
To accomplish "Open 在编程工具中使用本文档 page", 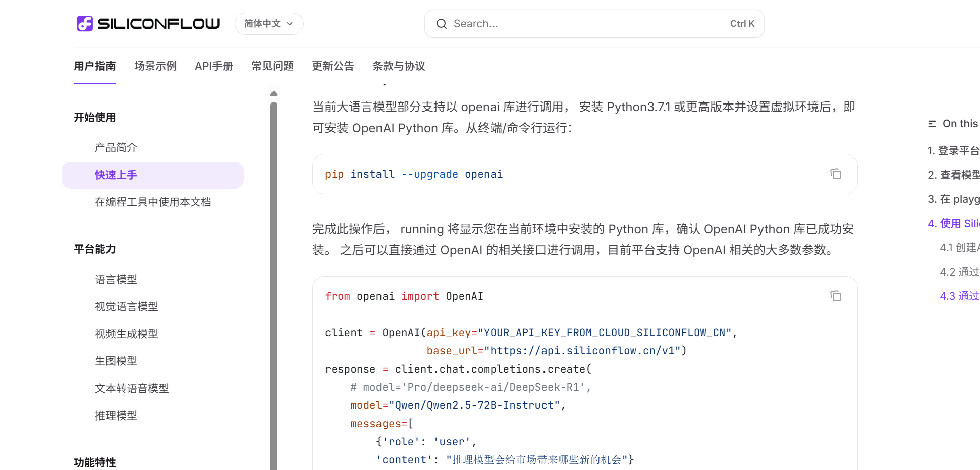I will point(152,202).
